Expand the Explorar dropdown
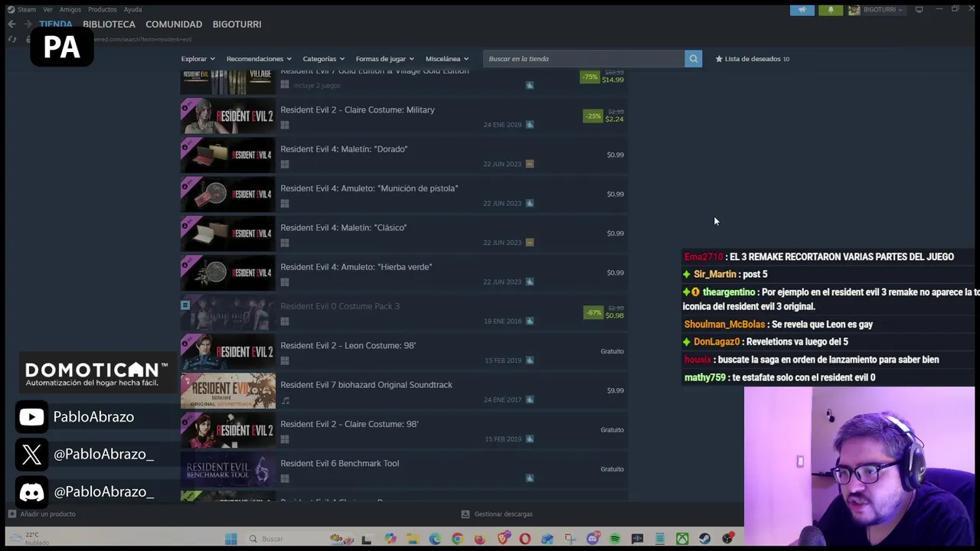 point(198,59)
